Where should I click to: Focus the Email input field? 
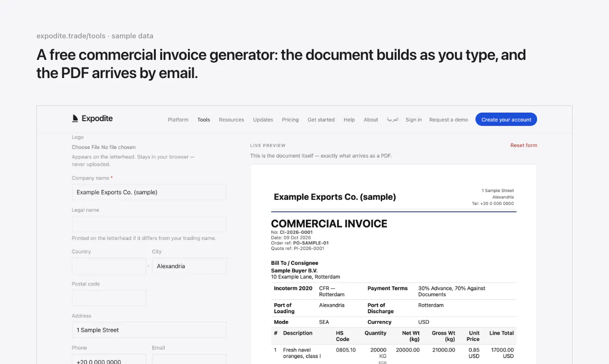click(x=189, y=359)
